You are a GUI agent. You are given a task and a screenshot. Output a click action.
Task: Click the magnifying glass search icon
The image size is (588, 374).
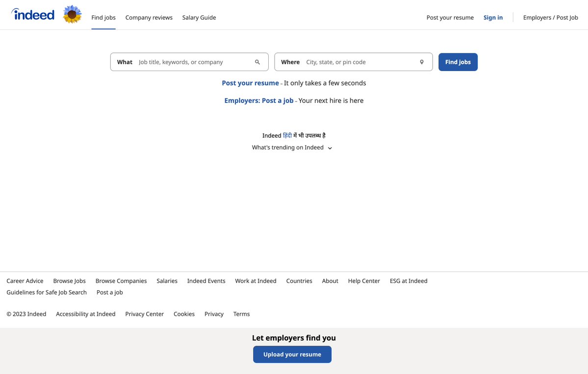(257, 62)
